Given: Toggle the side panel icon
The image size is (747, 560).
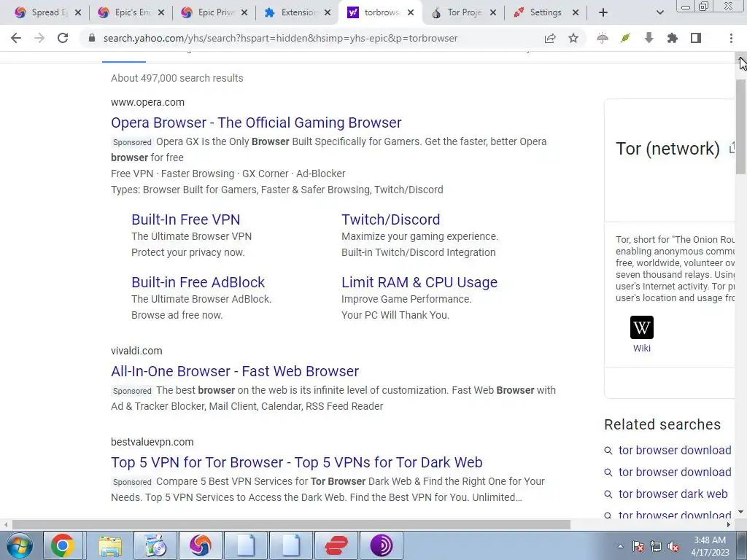Looking at the screenshot, I should 695,38.
